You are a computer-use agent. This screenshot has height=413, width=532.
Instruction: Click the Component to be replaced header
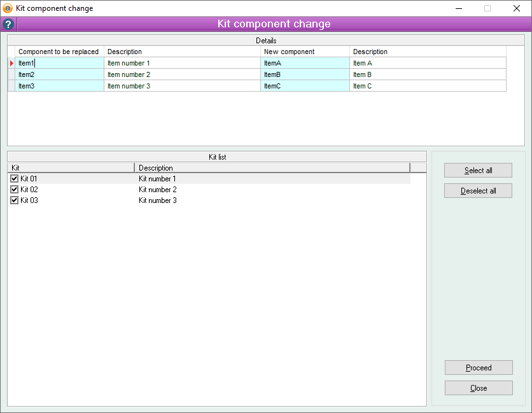(59, 52)
